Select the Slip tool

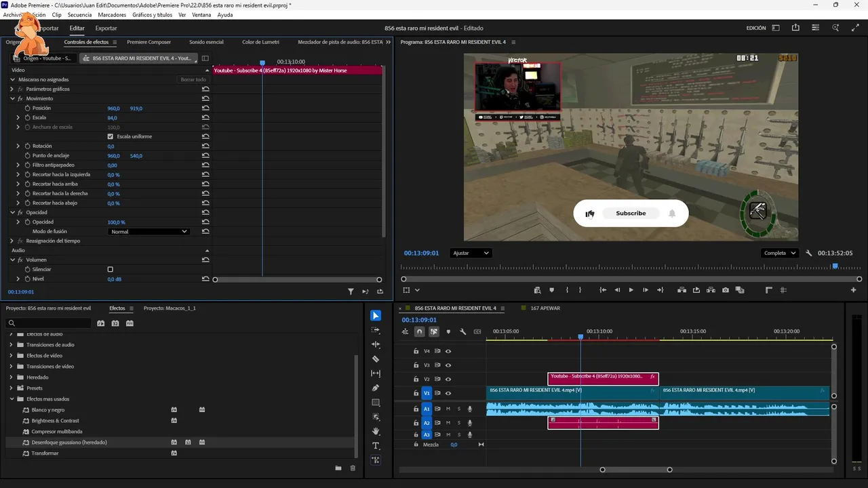[376, 373]
